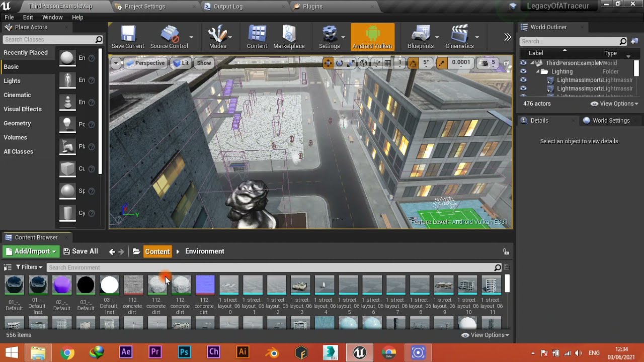Select the purple 02_-_Default material thumbnail
Image resolution: width=644 pixels, height=362 pixels.
[62, 285]
